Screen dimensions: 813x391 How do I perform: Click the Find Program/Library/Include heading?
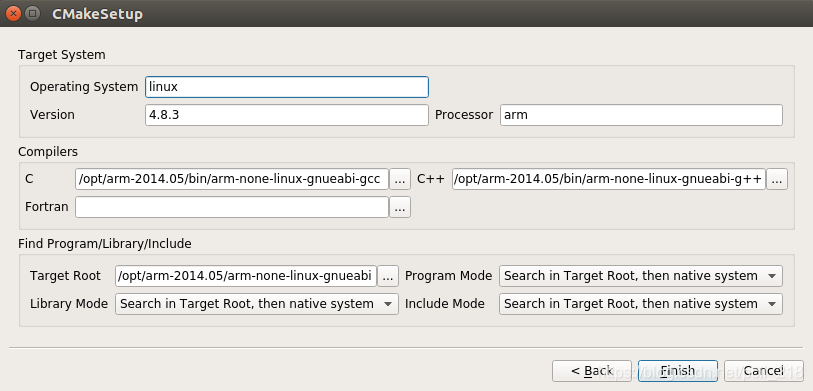coord(105,244)
